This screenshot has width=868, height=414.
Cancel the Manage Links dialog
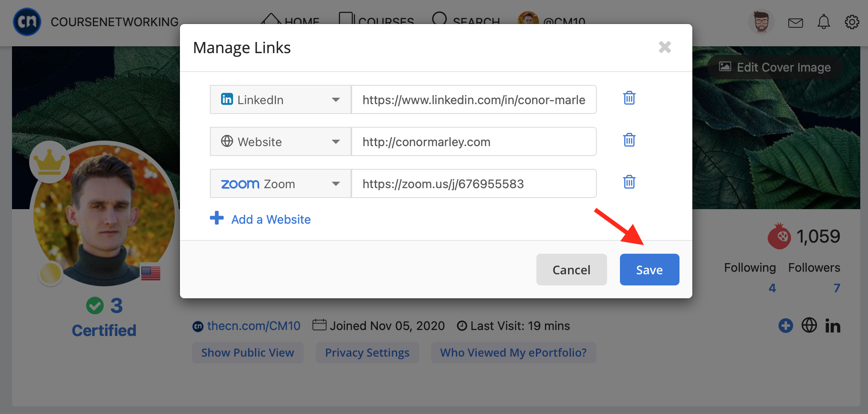click(x=571, y=270)
